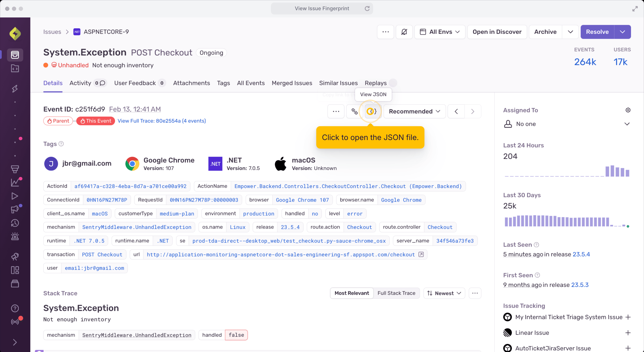This screenshot has height=352, width=644.
Task: Open the issue header more-actions ellipsis
Action: pyautogui.click(x=385, y=32)
